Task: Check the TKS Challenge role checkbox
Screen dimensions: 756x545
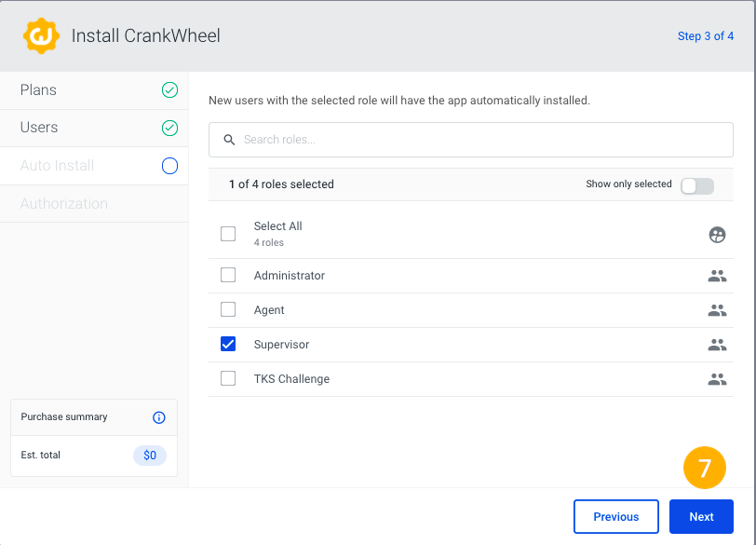Action: click(228, 378)
